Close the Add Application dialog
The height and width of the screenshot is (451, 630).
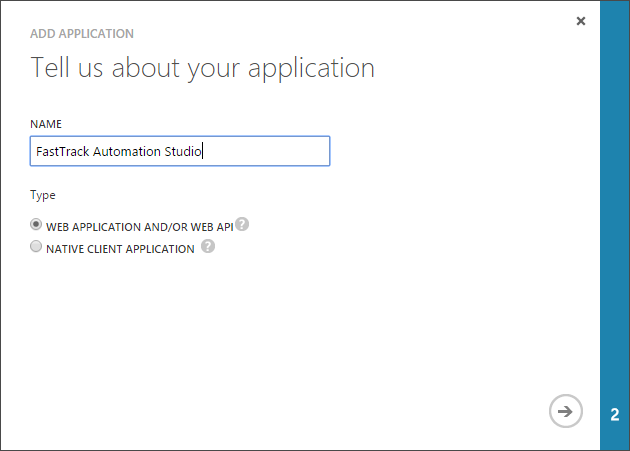coord(581,21)
